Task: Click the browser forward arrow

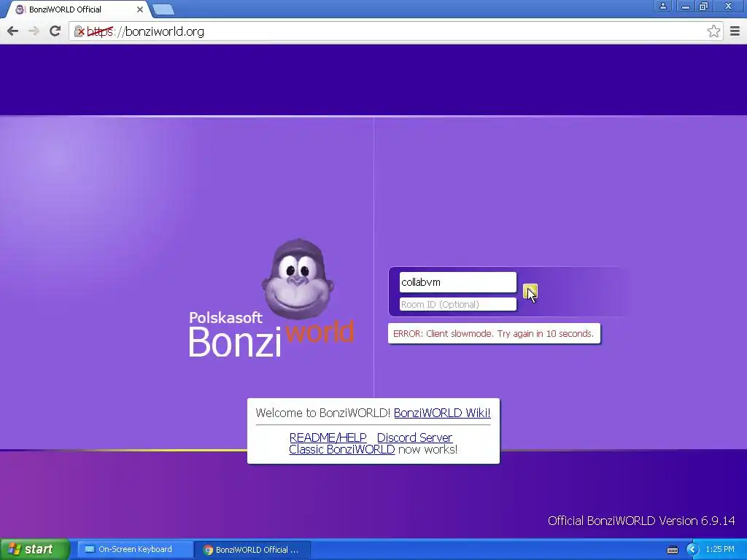Action: 34,31
